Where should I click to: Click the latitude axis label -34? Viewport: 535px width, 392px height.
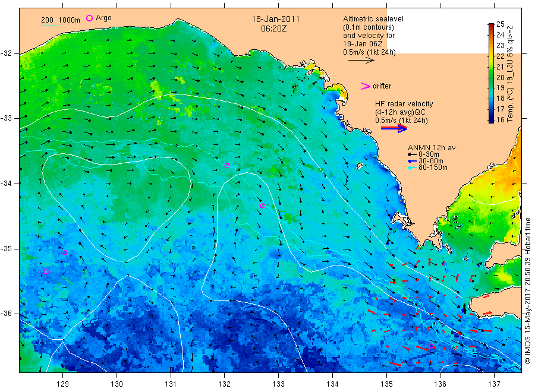click(x=6, y=184)
